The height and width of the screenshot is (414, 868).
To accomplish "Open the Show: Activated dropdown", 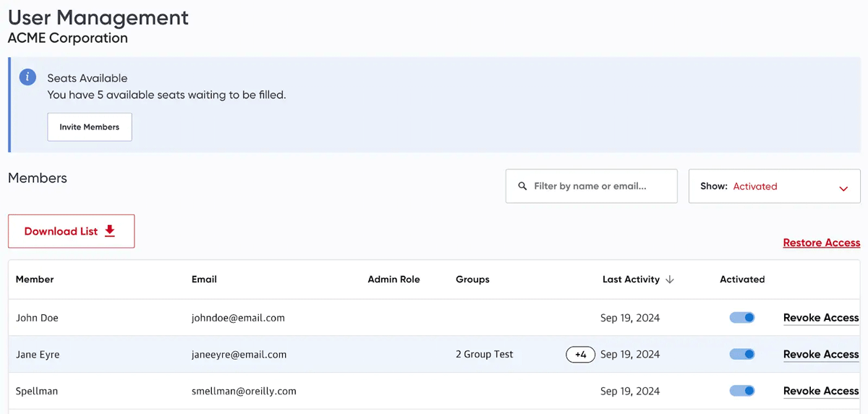I will tap(775, 186).
